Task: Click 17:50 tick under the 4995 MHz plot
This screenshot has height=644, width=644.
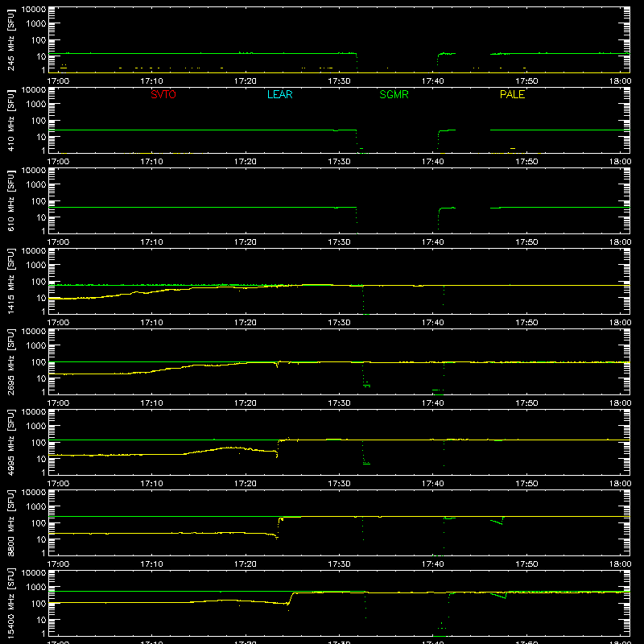Action: [x=526, y=484]
